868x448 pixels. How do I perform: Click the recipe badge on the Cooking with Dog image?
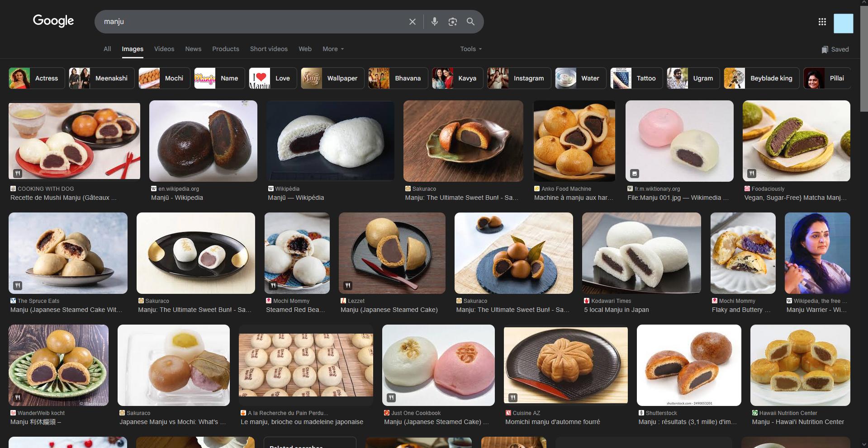click(x=17, y=173)
